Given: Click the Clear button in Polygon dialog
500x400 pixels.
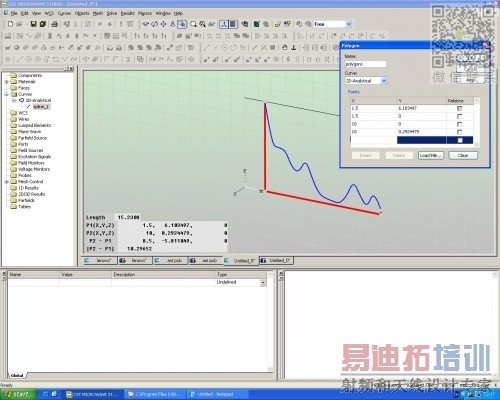Looking at the screenshot, I should click(463, 155).
